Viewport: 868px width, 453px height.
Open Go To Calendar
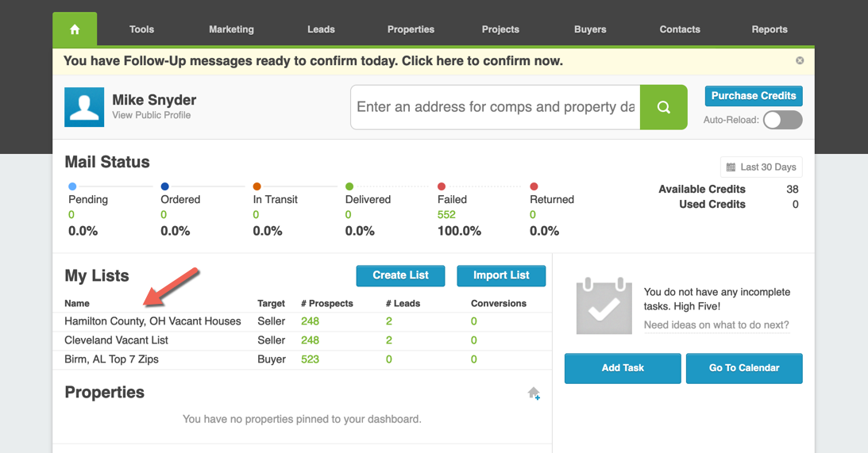tap(744, 368)
